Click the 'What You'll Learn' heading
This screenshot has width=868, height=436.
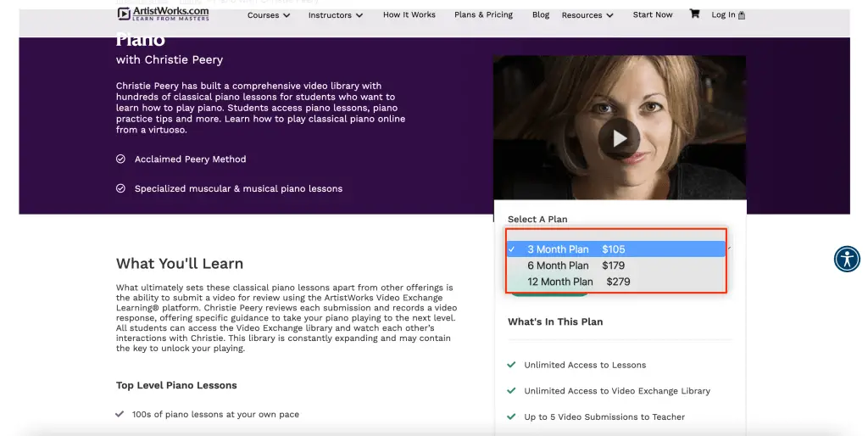pos(180,263)
